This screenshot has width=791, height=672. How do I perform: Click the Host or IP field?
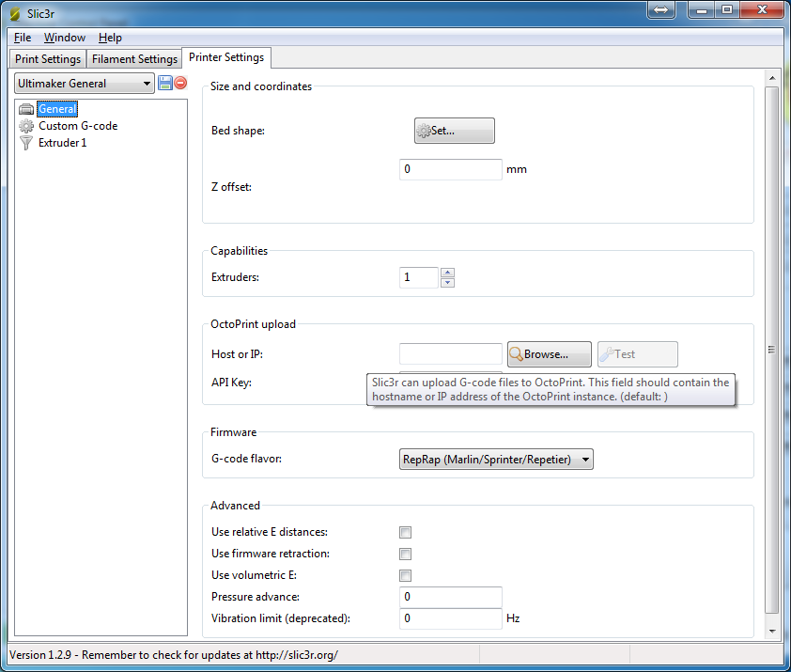[451, 354]
